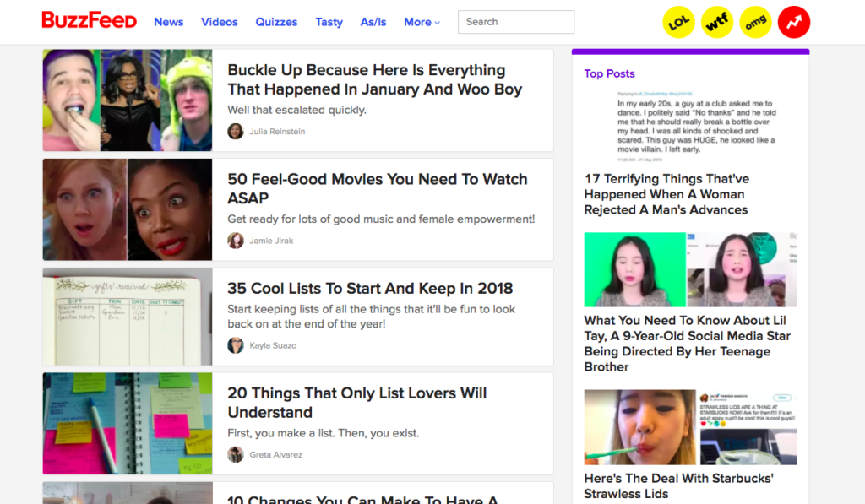Click 'Well that escalated quickly.' description
Screen dimensions: 865x504
point(296,110)
